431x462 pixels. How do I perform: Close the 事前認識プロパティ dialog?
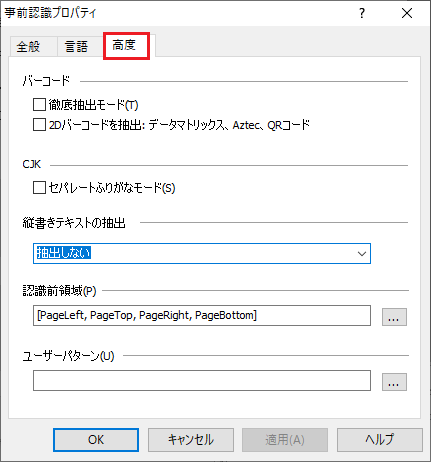coord(407,13)
